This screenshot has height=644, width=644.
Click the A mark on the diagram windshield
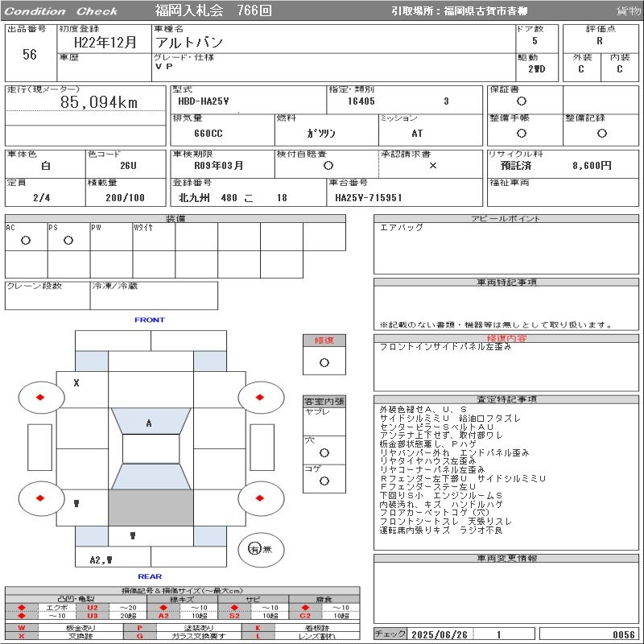(149, 423)
